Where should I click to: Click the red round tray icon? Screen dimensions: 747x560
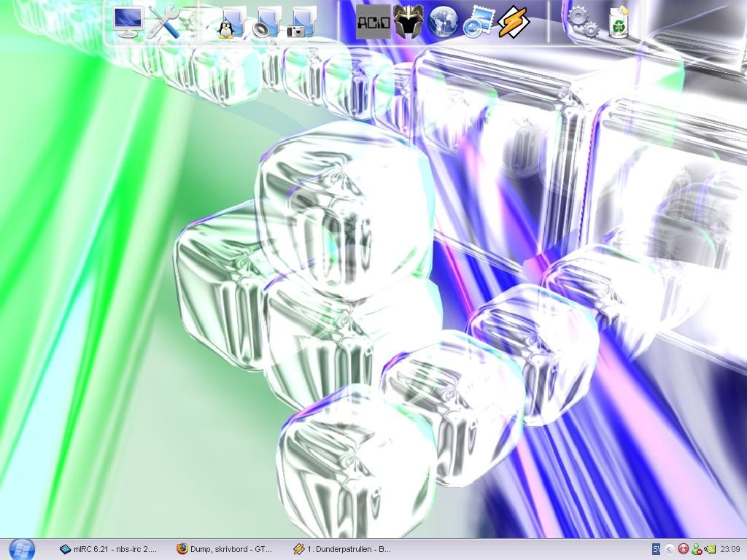683,550
